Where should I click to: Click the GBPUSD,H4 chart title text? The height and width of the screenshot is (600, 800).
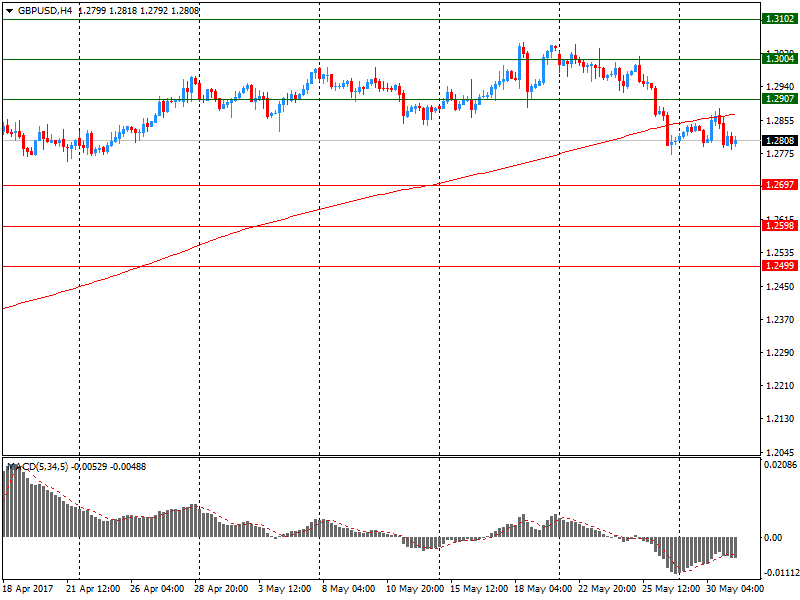(45, 11)
